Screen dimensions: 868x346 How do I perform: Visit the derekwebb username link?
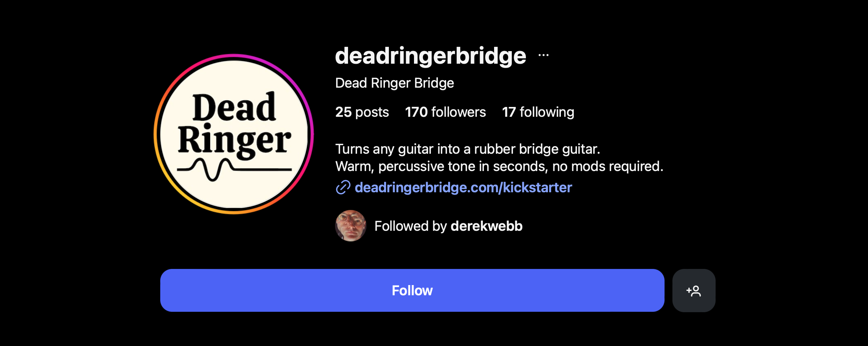[x=487, y=226]
